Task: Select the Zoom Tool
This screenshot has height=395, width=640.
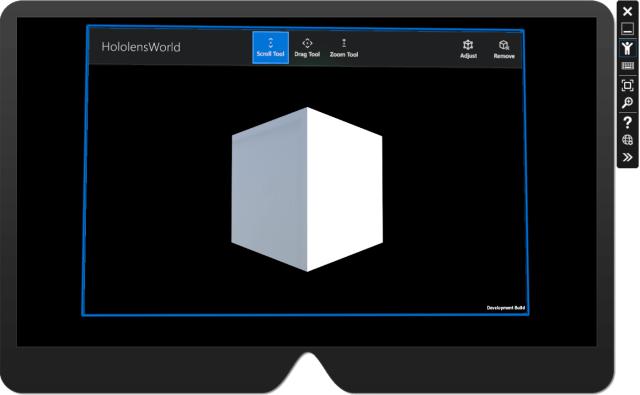Action: (x=344, y=48)
